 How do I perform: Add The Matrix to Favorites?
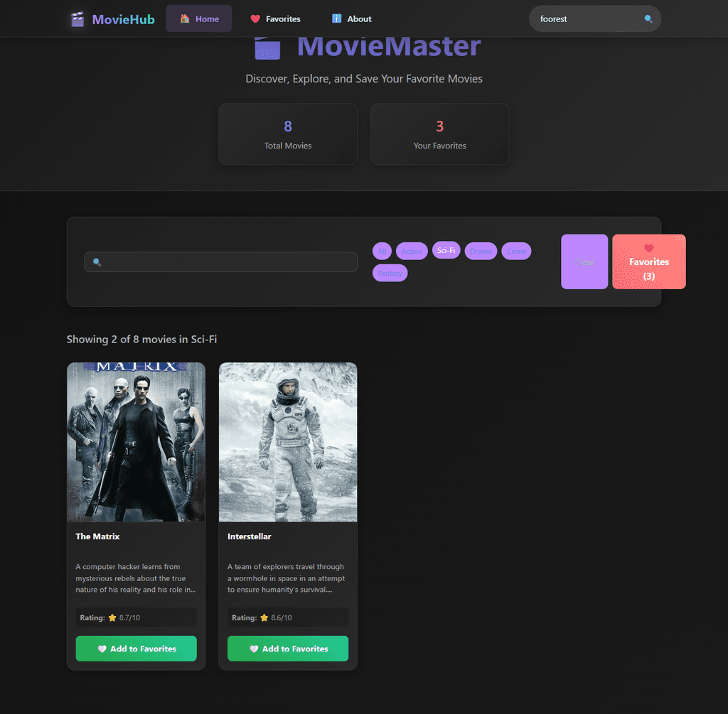tap(136, 649)
